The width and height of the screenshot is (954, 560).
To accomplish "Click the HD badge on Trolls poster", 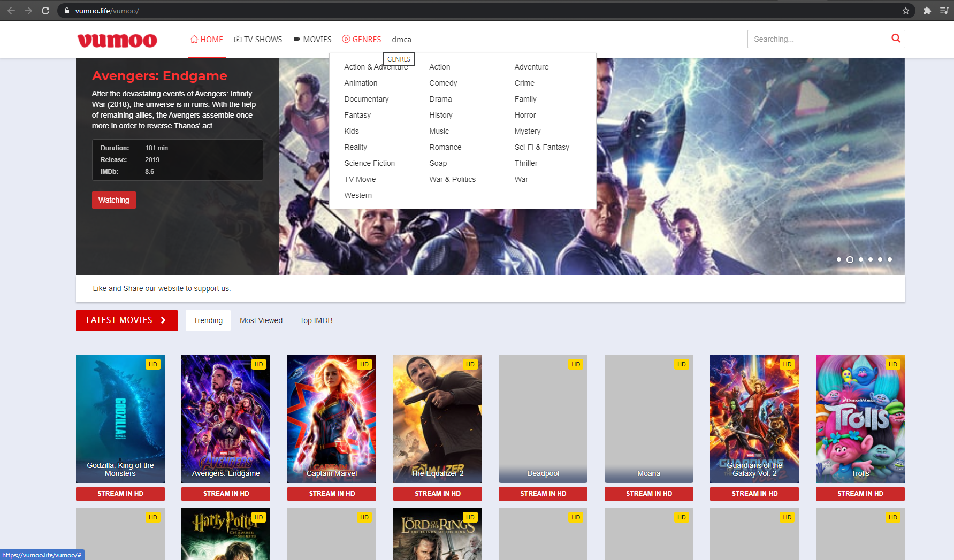I will pyautogui.click(x=893, y=364).
